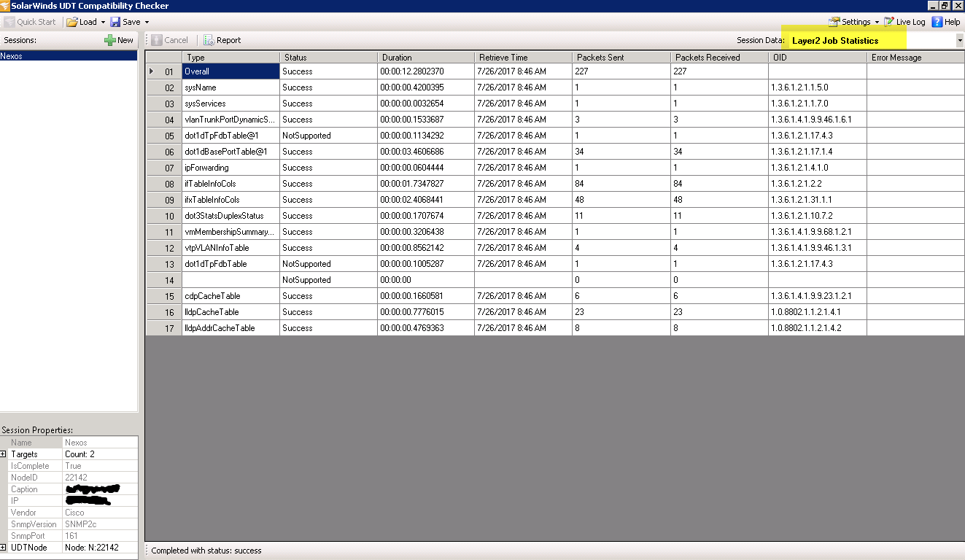Click the cdpCacheTable cell
965x560 pixels.
pyautogui.click(x=230, y=296)
